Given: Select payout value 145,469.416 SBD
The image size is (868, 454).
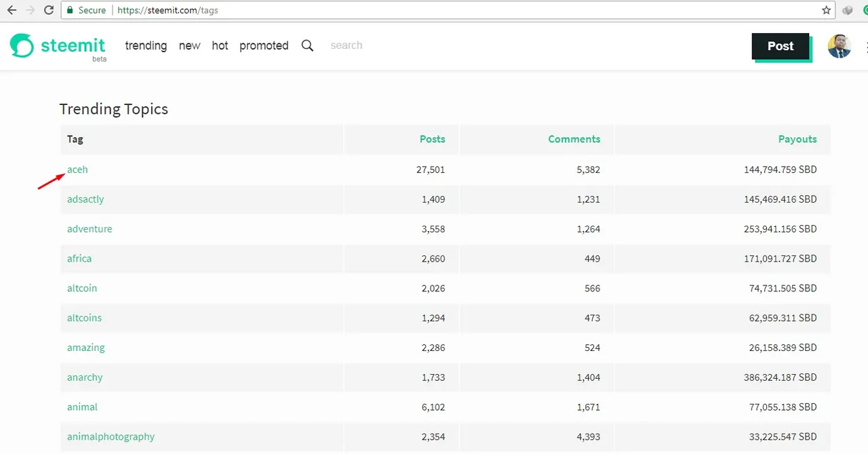Looking at the screenshot, I should click(x=781, y=199).
